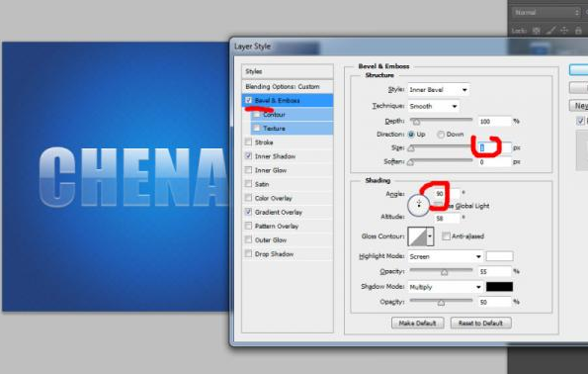
Task: Click the Highlight Opacity slider handle
Action: (x=445, y=272)
